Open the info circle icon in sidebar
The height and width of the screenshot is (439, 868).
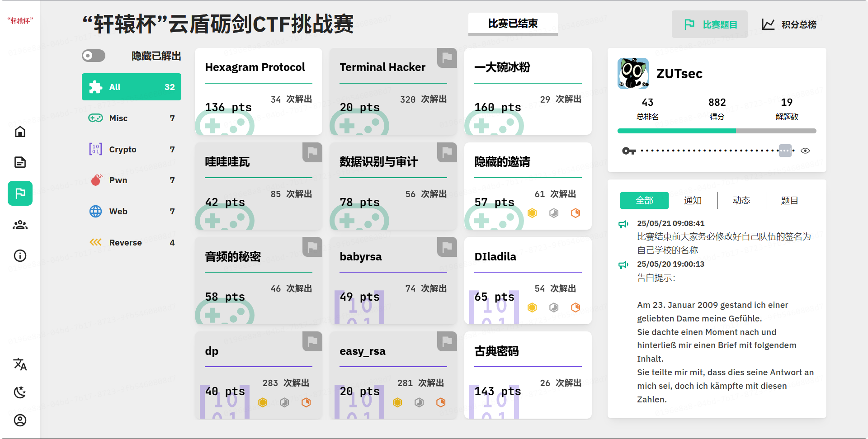(x=20, y=256)
